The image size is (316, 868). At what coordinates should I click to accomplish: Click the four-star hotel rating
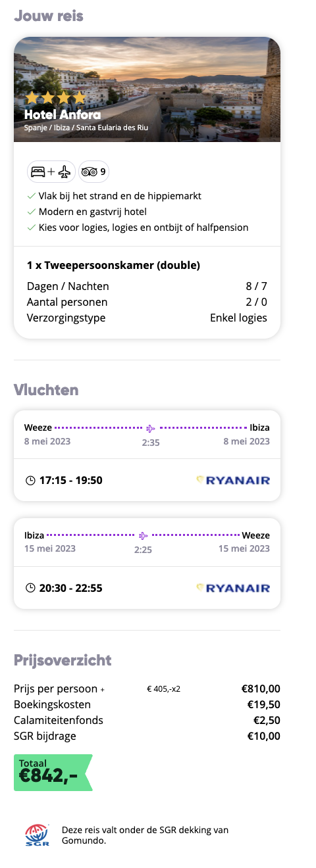coord(55,98)
